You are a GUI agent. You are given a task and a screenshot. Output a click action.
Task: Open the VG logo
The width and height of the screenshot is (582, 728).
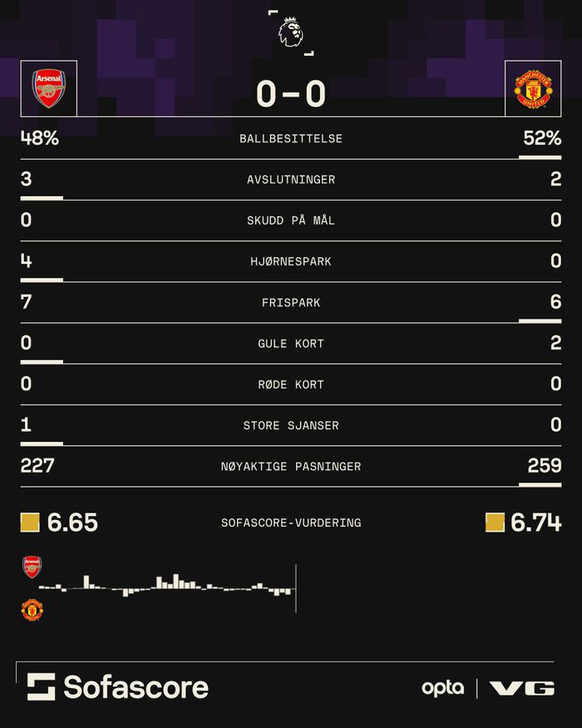point(522,688)
